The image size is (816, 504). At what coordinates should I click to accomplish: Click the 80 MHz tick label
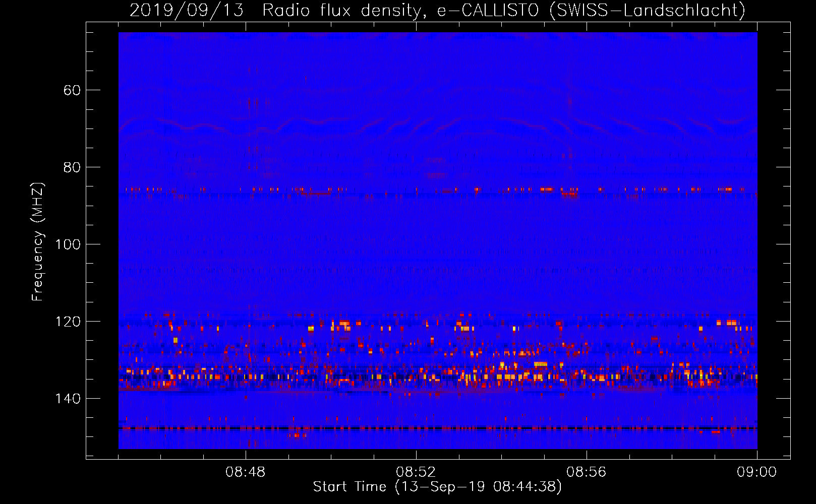[x=72, y=167]
